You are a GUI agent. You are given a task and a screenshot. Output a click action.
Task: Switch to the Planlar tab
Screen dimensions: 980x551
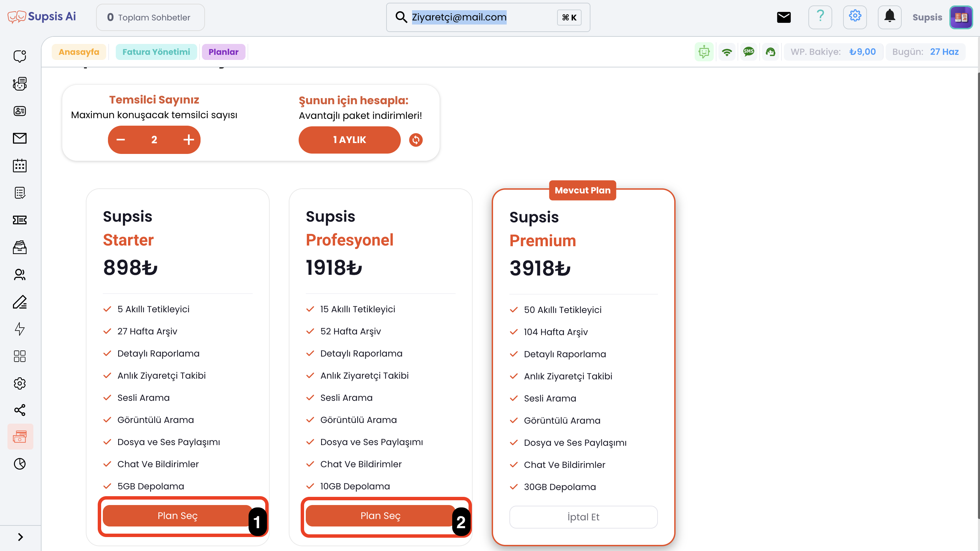pos(223,52)
